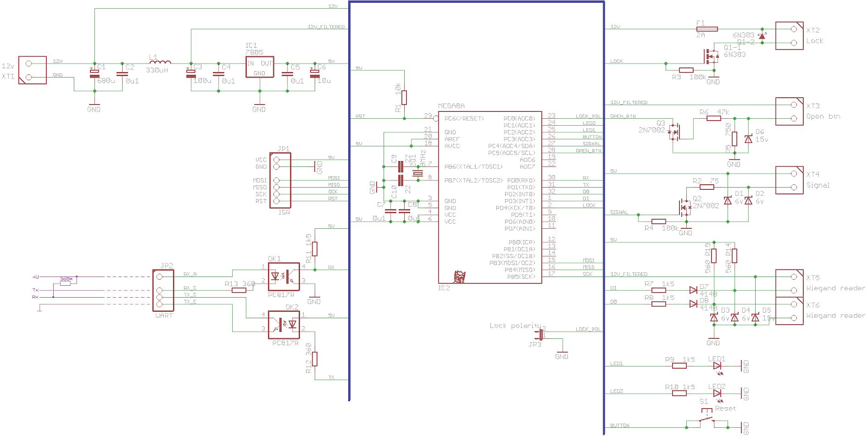Image resolution: width=868 pixels, height=437 pixels.
Task: Click the IC2 designator below the chip
Action: pos(444,288)
